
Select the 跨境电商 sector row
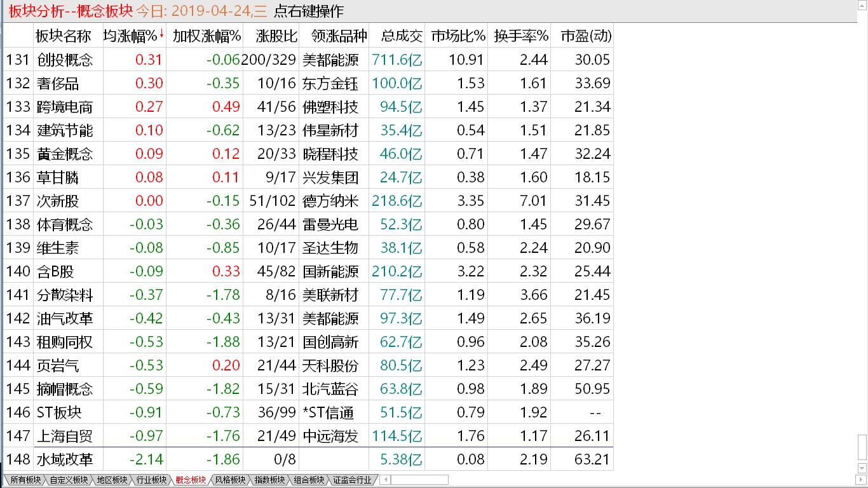[x=309, y=107]
